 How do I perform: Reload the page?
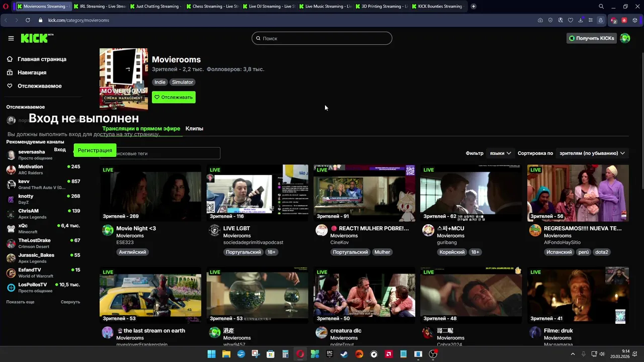tap(27, 20)
